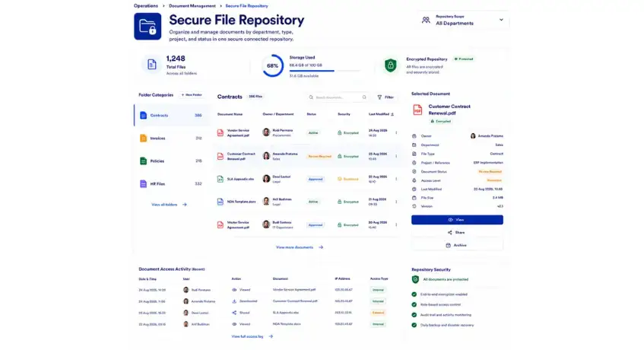Select the Policies folder category

[172, 161]
